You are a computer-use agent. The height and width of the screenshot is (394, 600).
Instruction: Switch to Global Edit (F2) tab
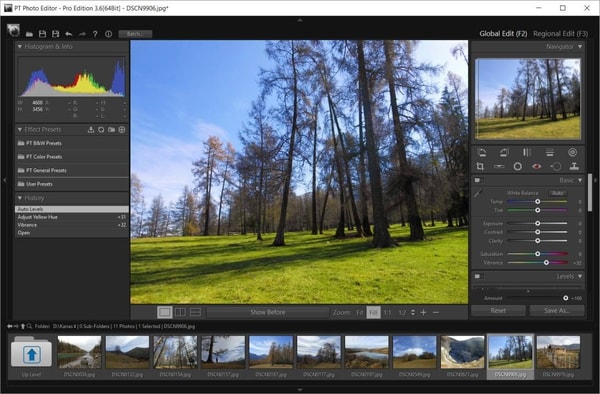[x=503, y=34]
